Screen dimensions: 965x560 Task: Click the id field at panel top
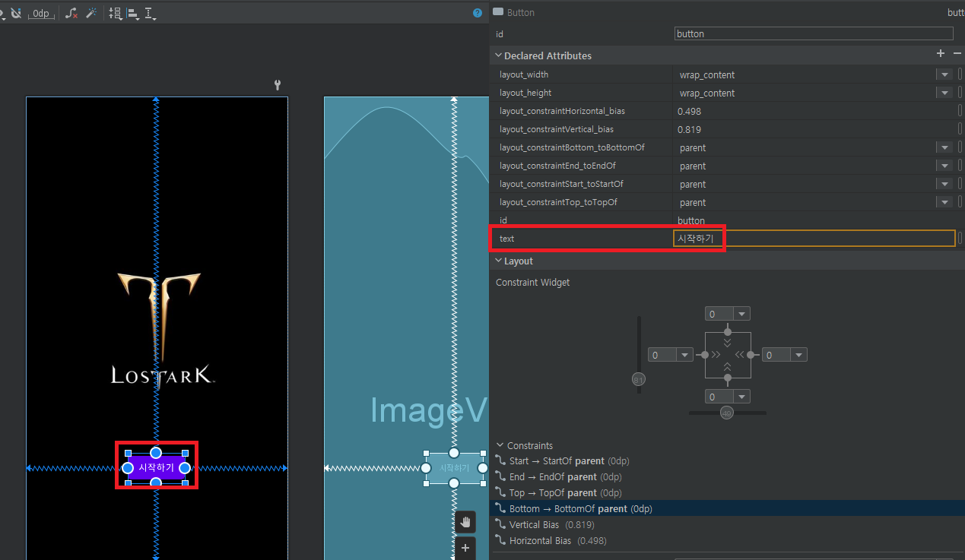814,33
